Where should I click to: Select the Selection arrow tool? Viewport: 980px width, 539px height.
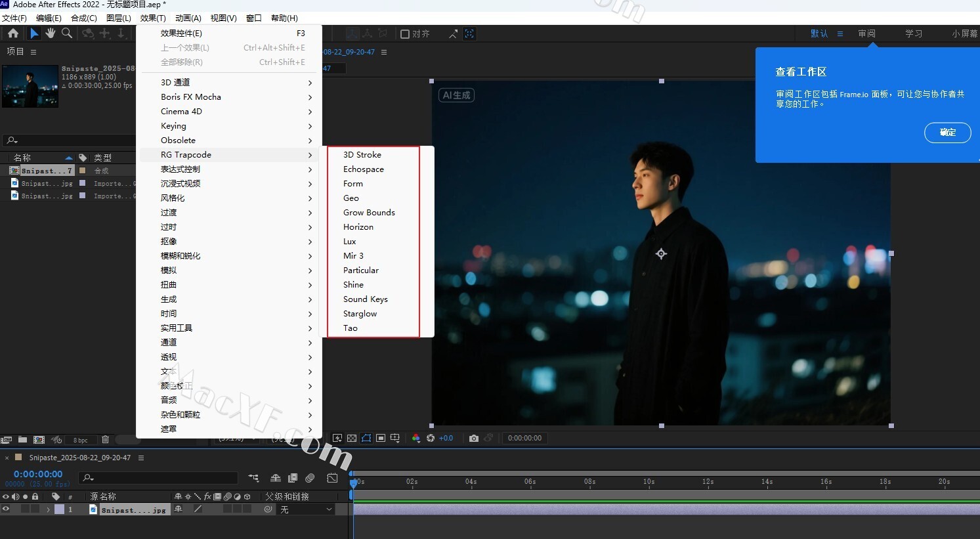(x=34, y=33)
